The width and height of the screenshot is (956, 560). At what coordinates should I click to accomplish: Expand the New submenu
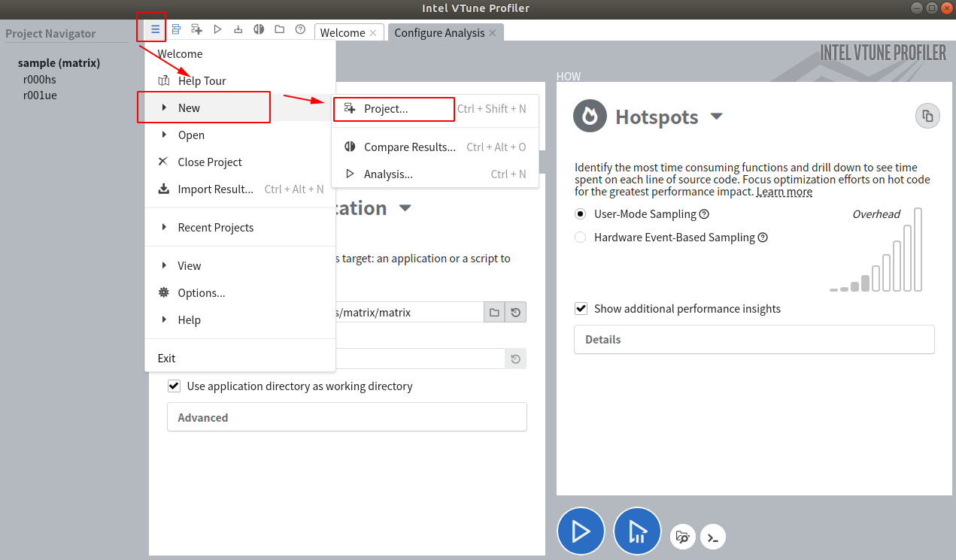tap(240, 108)
